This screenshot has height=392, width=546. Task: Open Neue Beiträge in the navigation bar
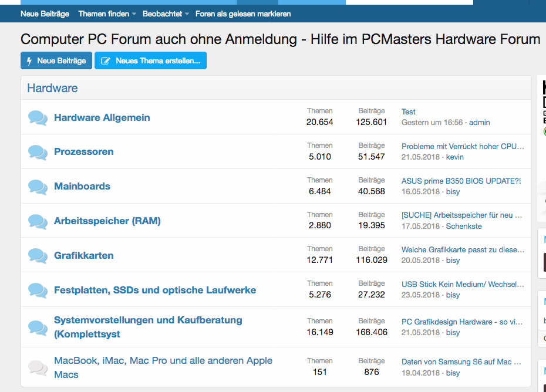[45, 14]
